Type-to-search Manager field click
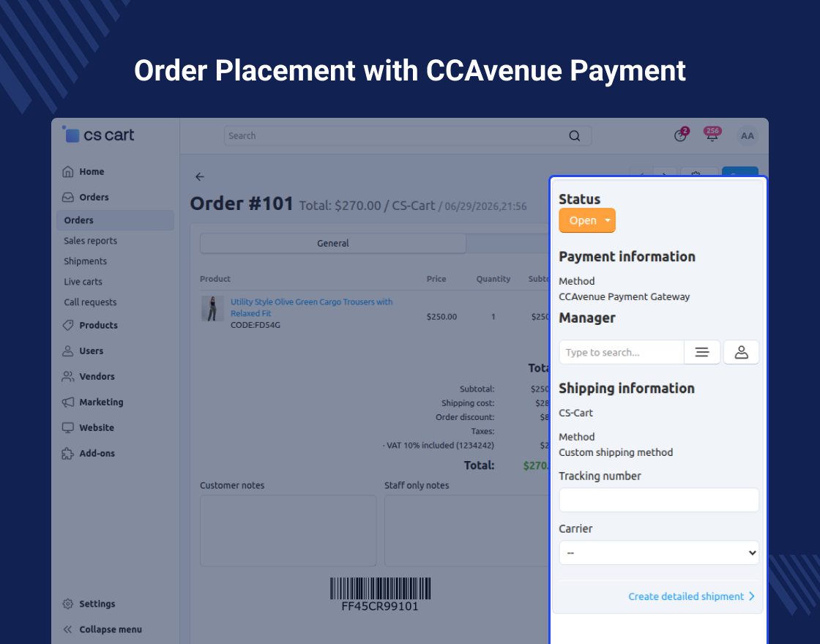The width and height of the screenshot is (820, 644). click(x=622, y=352)
